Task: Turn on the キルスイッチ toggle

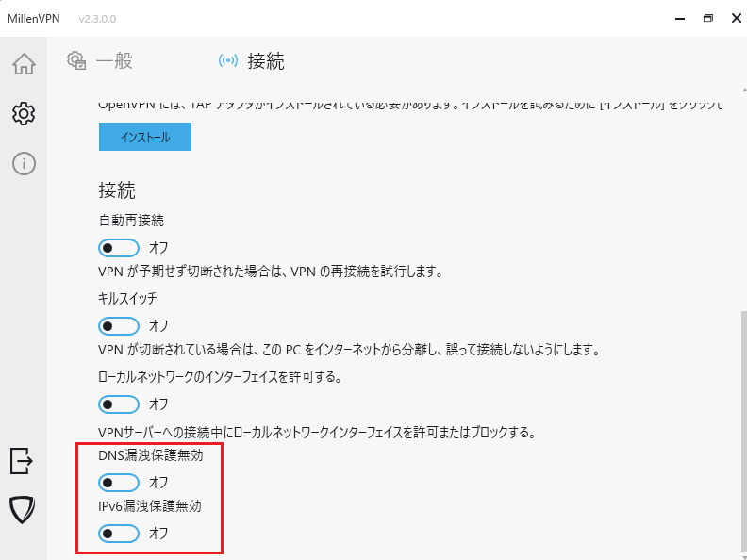Action: tap(119, 325)
